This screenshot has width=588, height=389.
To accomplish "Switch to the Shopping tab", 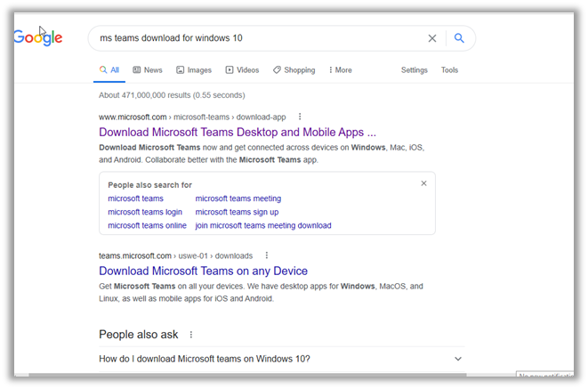I will click(294, 70).
